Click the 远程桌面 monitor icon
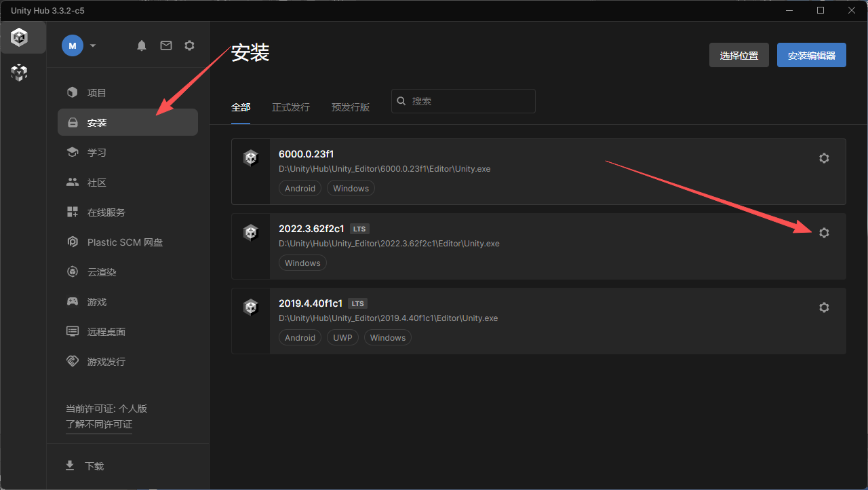The width and height of the screenshot is (868, 490). click(73, 331)
